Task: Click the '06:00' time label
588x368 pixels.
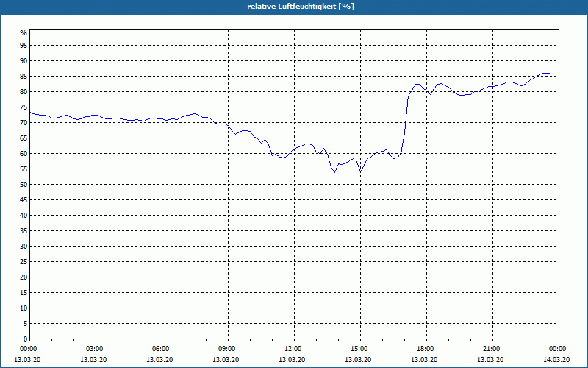Action: click(x=162, y=349)
